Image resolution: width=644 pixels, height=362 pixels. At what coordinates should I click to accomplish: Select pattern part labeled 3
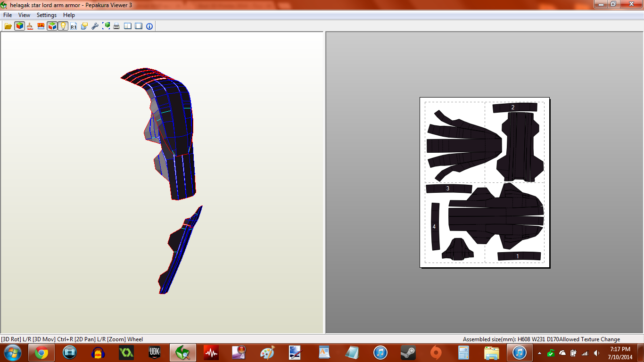(x=448, y=189)
